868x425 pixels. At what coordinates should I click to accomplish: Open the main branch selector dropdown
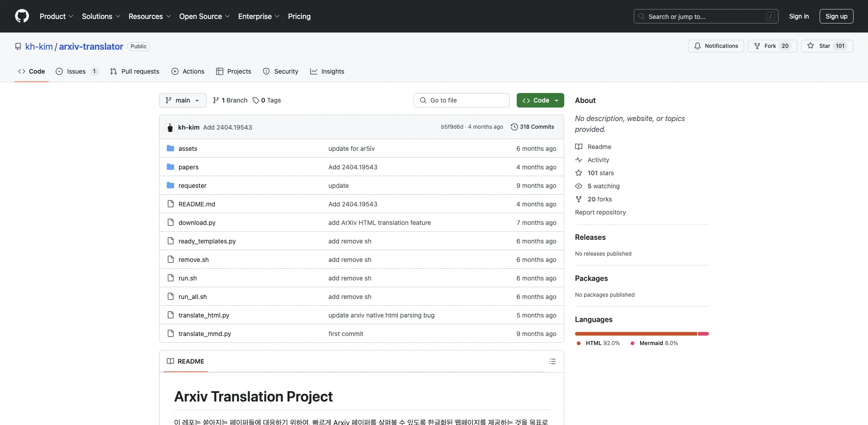[183, 100]
